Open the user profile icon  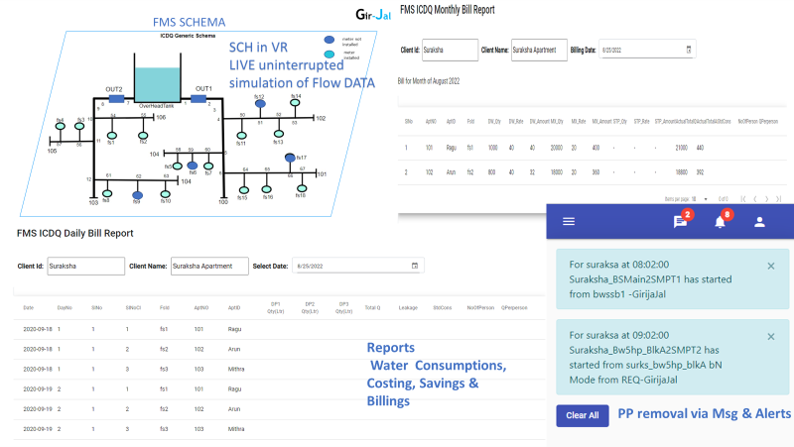760,222
